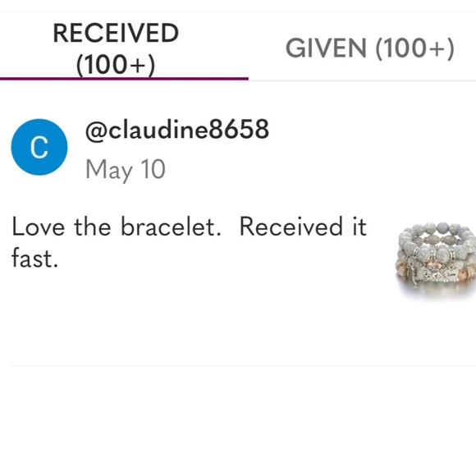Tap the white letter C in avatar
Image resolution: width=476 pixels, height=476 pixels.
click(39, 147)
